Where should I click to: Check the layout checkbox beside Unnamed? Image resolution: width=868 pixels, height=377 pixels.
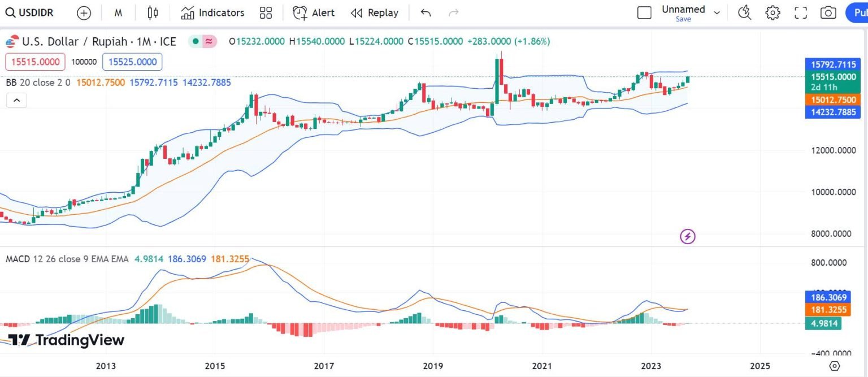pos(644,12)
